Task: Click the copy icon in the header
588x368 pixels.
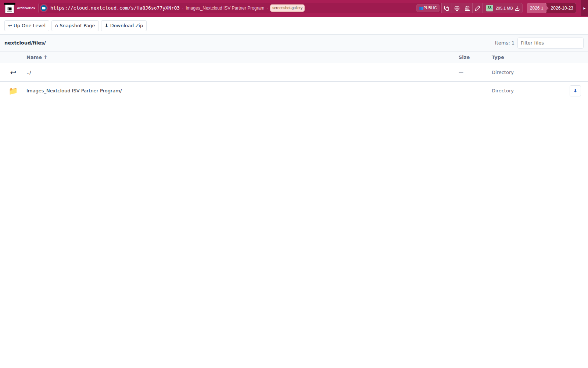Action: click(447, 8)
